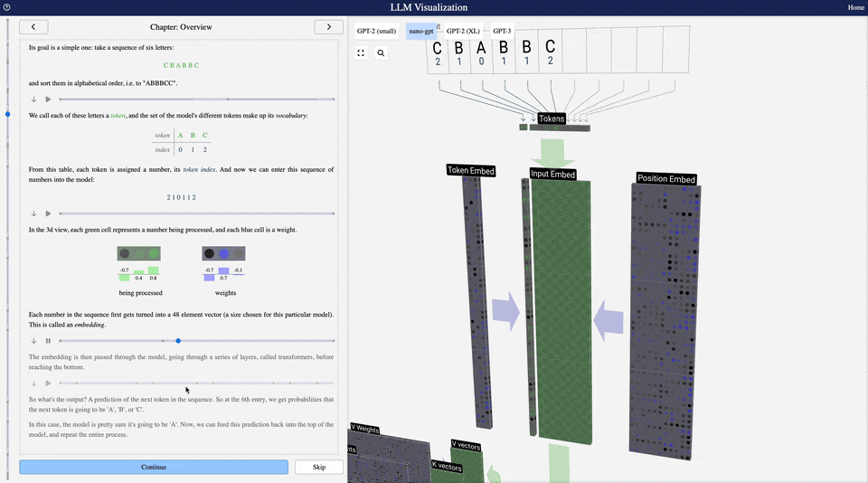
Task: Click the Skip button
Action: (318, 467)
